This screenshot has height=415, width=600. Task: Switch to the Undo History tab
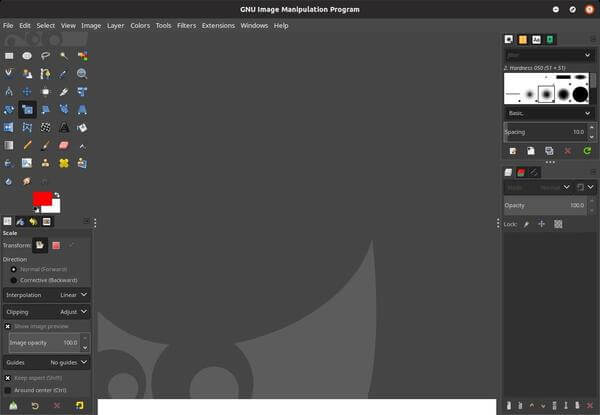(x=33, y=221)
